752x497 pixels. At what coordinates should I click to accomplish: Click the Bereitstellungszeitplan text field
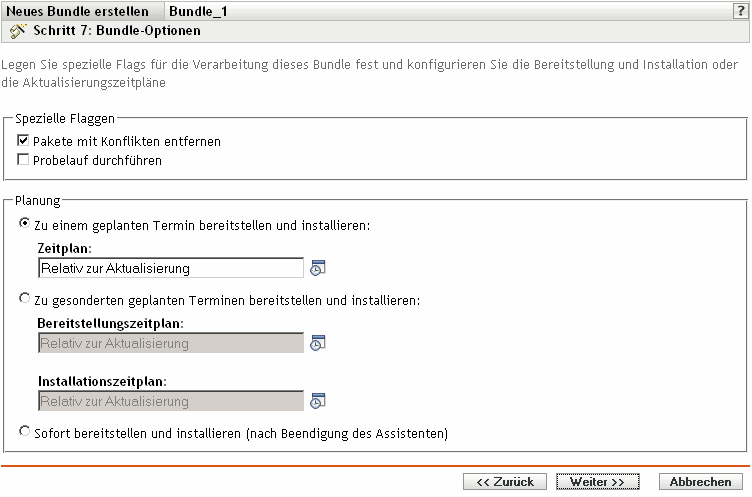pos(170,343)
